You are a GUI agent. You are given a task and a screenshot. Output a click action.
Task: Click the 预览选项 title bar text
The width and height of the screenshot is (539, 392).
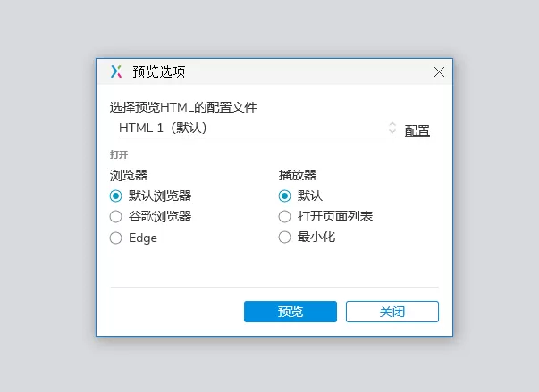tap(159, 71)
